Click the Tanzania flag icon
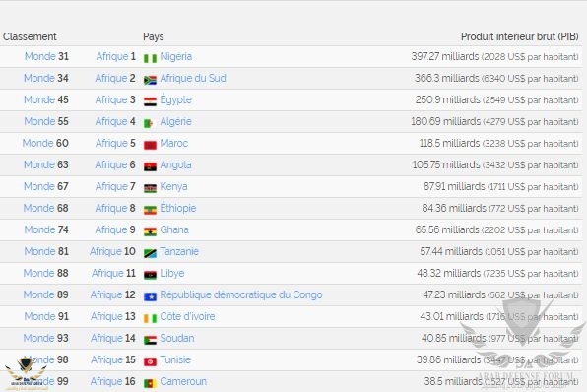Screen dimensions: 587x392 point(150,253)
